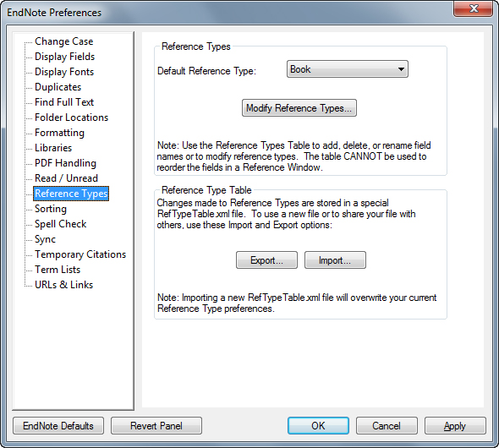Screen dimensions: 499x448
Task: Select the Sync preferences item
Action: pos(45,239)
